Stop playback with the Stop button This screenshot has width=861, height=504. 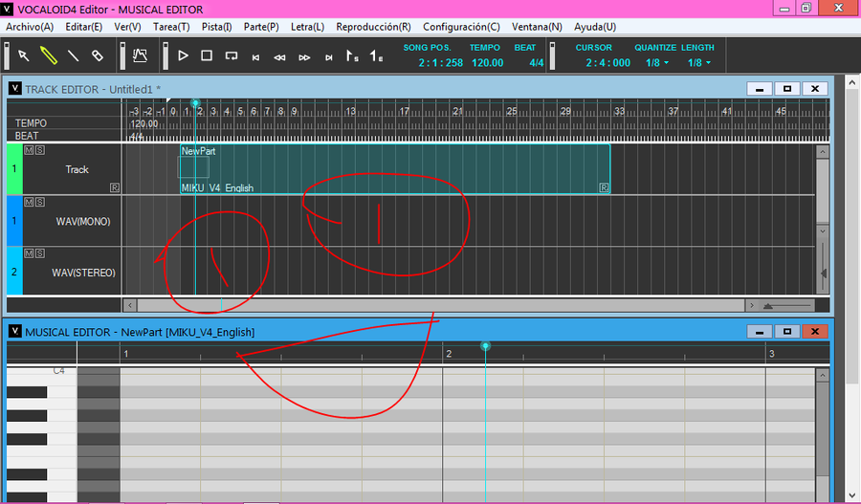pyautogui.click(x=207, y=55)
